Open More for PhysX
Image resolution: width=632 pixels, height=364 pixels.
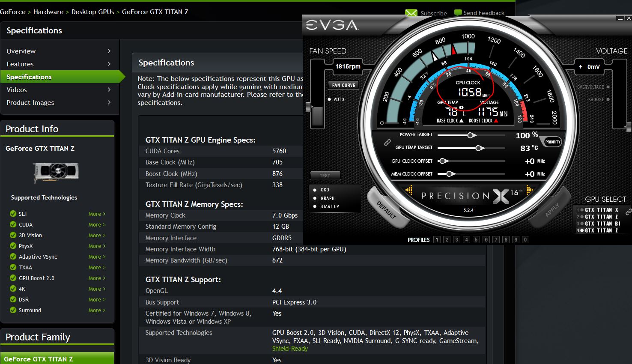tap(97, 246)
